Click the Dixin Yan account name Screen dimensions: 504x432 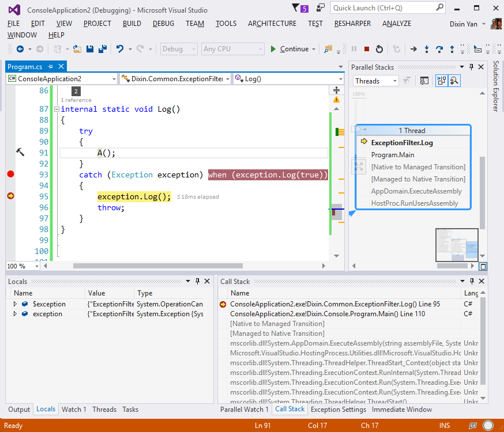click(x=464, y=24)
